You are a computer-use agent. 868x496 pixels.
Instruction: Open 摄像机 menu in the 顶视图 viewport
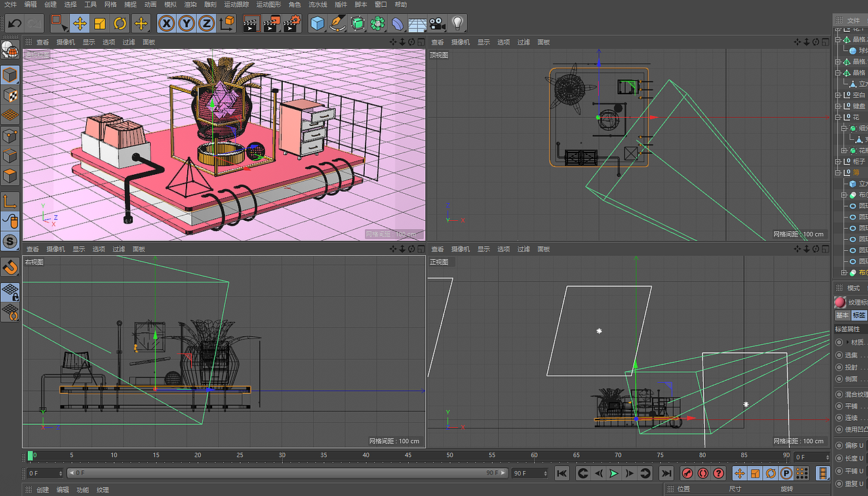[x=460, y=42]
